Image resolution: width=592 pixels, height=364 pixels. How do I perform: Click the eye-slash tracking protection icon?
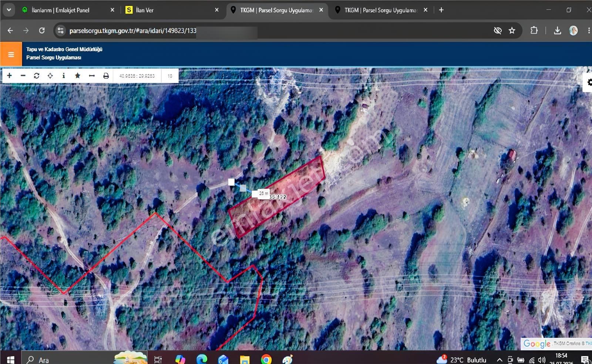coord(498,31)
